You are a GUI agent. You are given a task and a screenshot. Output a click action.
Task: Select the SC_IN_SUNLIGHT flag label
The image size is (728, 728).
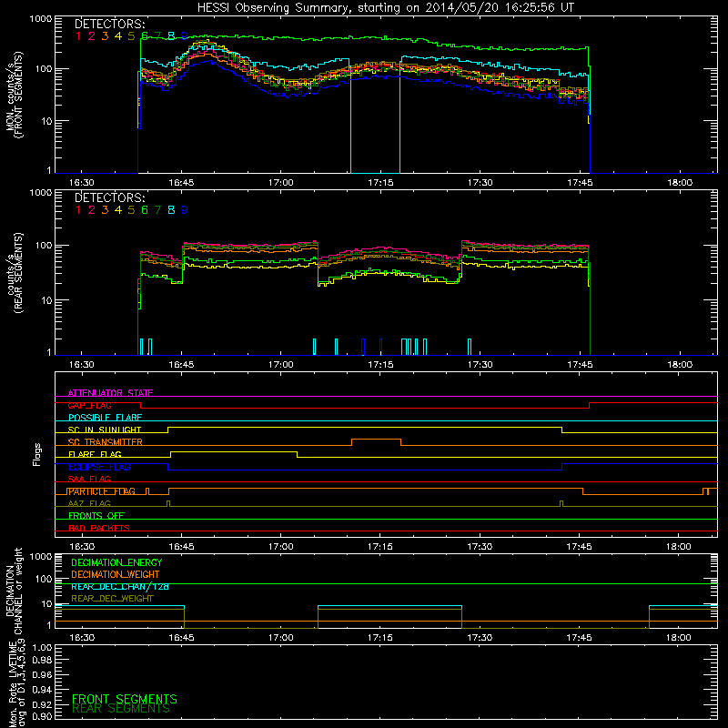coord(105,430)
